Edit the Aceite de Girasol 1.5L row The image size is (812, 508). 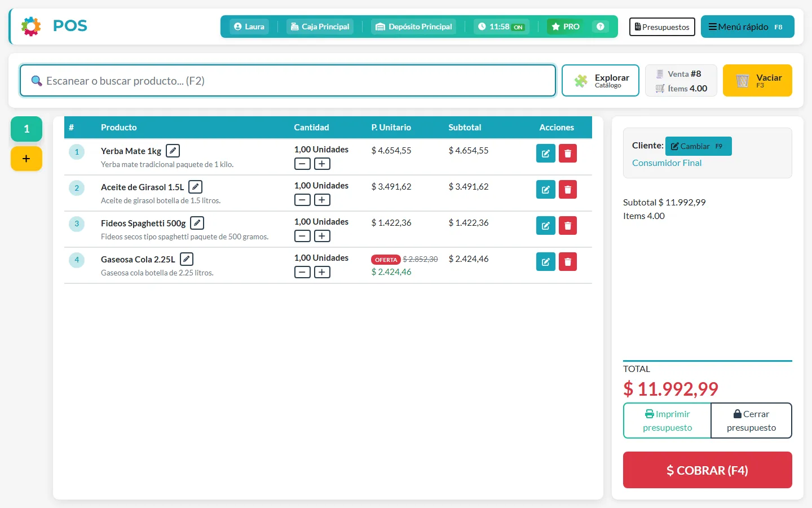tap(545, 190)
